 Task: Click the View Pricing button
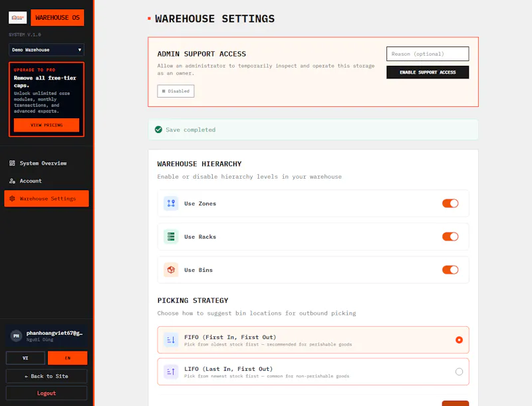(x=47, y=125)
